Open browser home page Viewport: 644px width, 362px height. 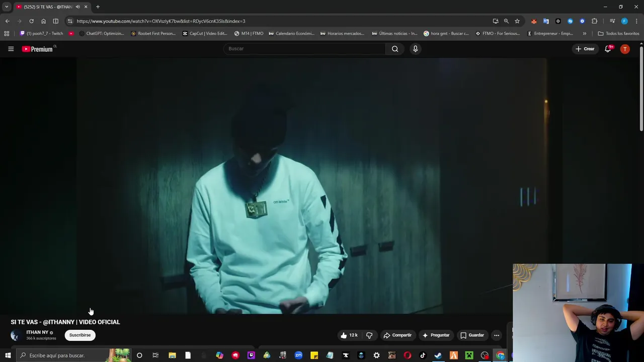(43, 21)
